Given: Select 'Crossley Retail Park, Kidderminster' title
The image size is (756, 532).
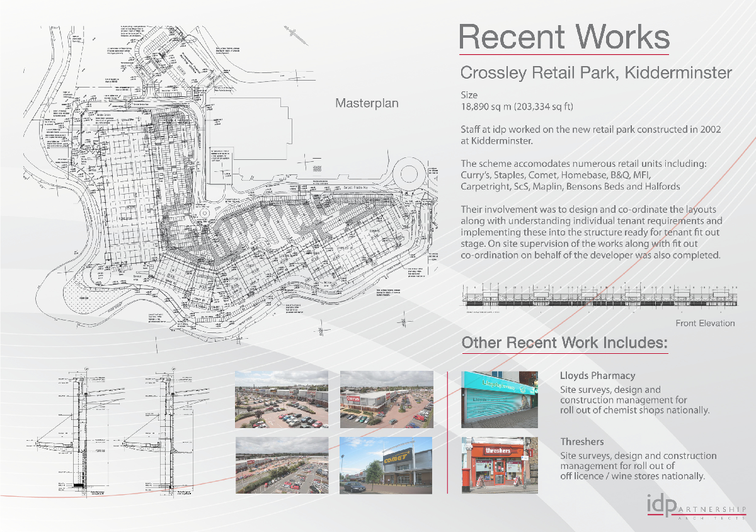Looking at the screenshot, I should tap(596, 73).
